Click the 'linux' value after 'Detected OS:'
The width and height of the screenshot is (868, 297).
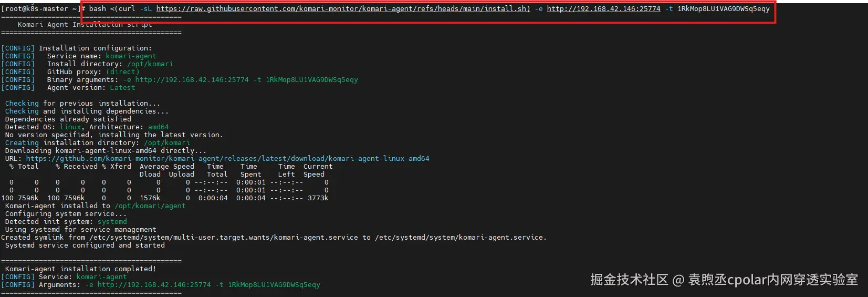click(70, 127)
